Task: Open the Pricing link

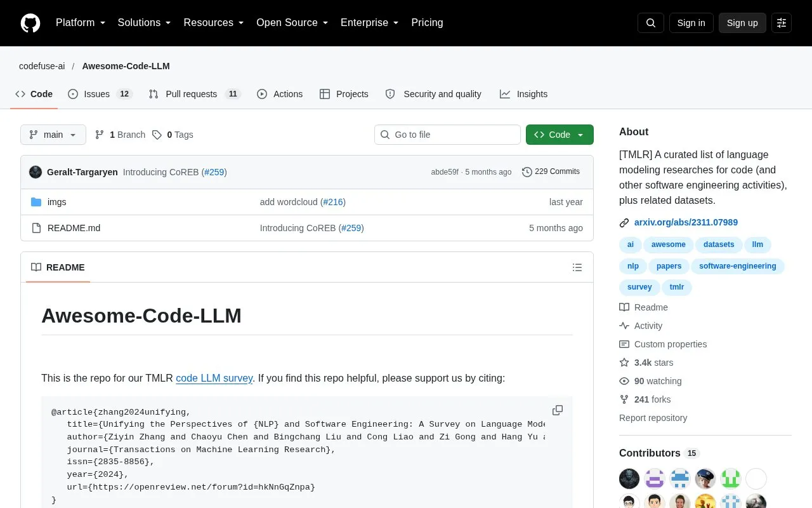Action: click(x=427, y=23)
